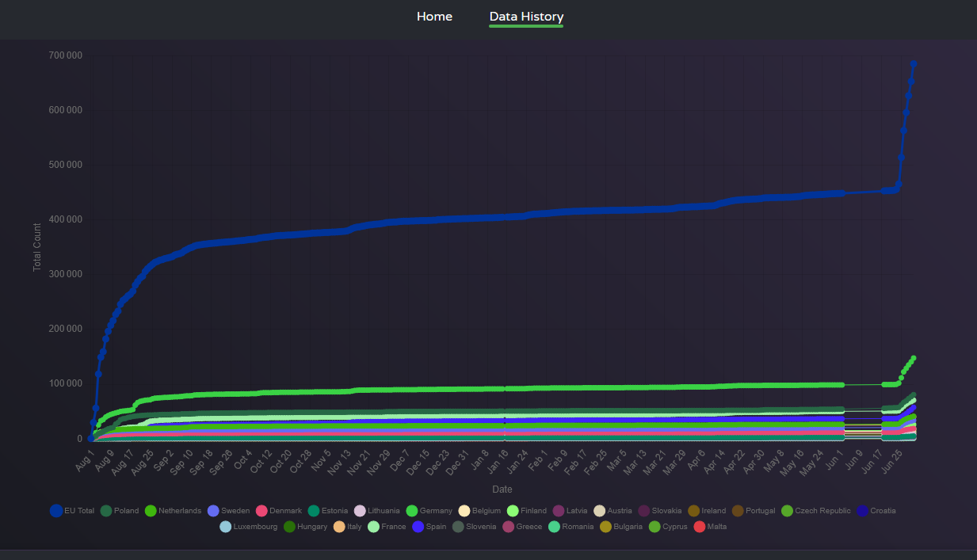Select the Malta legend marker

700,527
